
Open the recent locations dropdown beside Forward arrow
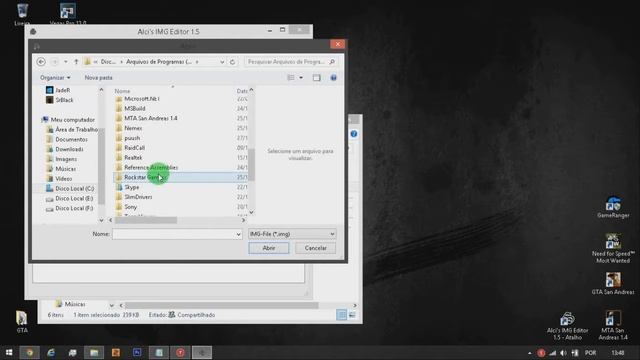[x=65, y=62]
